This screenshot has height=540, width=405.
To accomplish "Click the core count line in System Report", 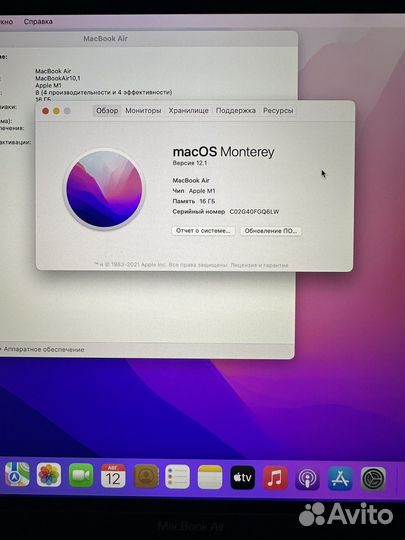I will coord(104,92).
